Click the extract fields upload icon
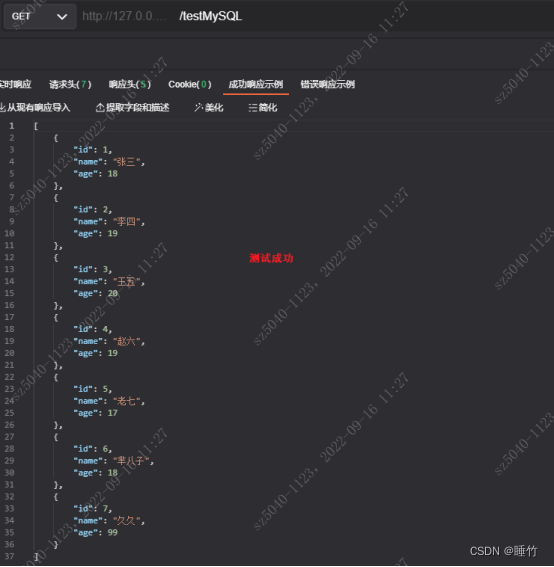This screenshot has height=567, width=554. (x=100, y=107)
